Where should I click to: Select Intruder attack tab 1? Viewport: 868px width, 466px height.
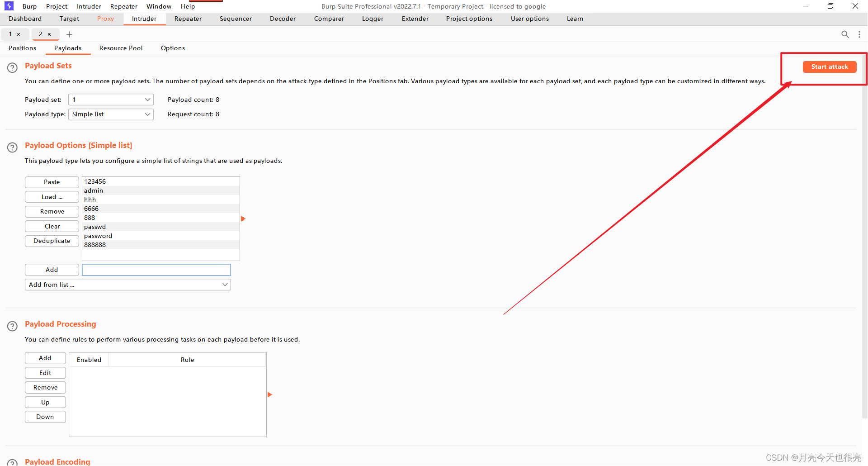tap(10, 34)
